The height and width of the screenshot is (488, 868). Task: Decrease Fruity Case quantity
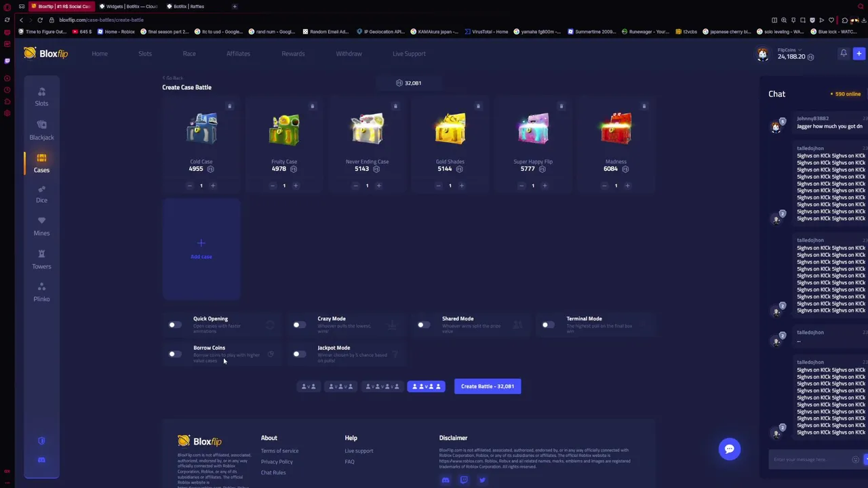(273, 186)
